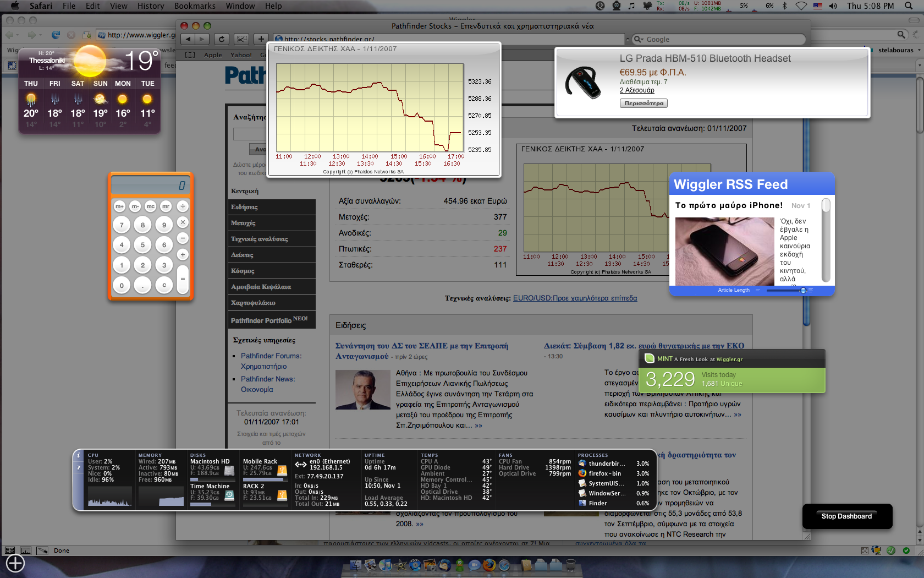Open the Edit menu
924x578 pixels.
click(x=92, y=6)
